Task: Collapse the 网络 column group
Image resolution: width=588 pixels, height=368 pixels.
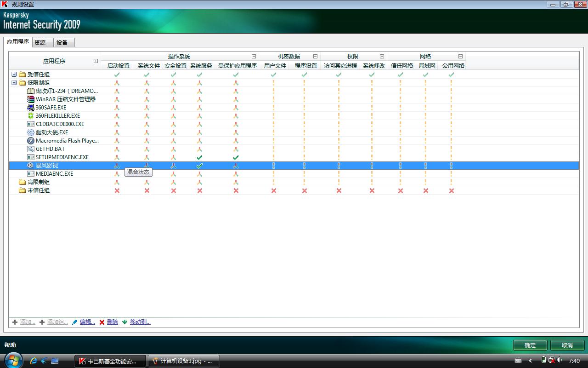Action: pos(460,57)
